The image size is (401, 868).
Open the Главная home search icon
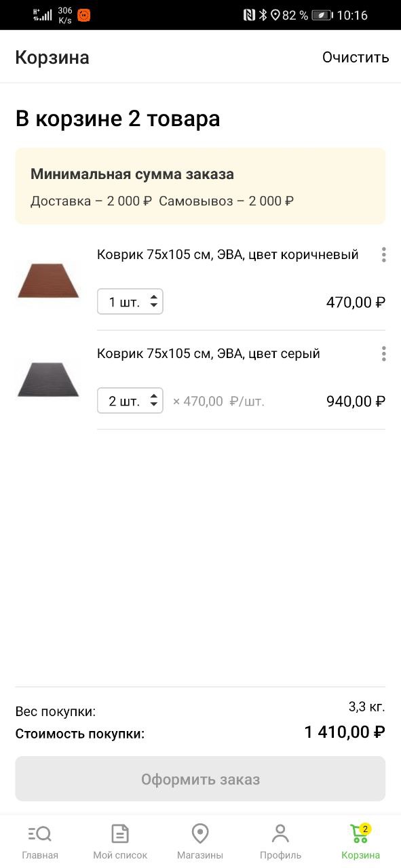point(39,833)
